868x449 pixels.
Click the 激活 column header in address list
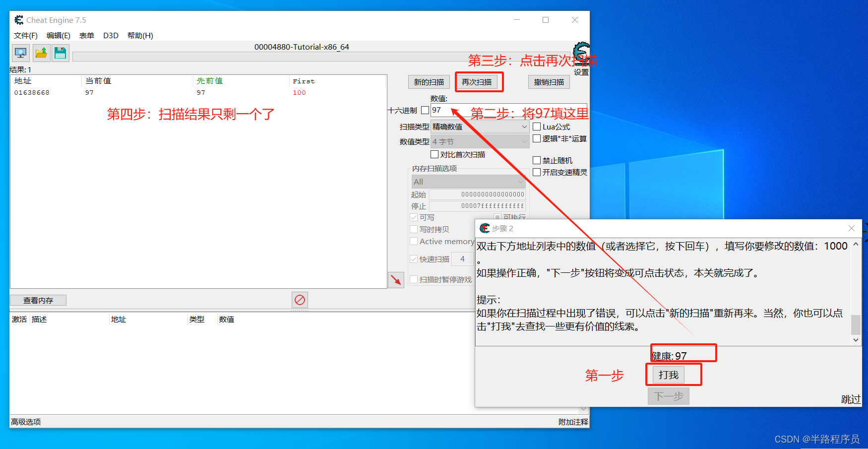(x=19, y=320)
